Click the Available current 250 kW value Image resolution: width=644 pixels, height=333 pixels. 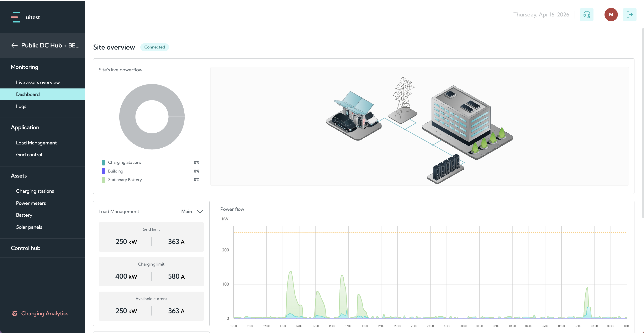point(126,311)
